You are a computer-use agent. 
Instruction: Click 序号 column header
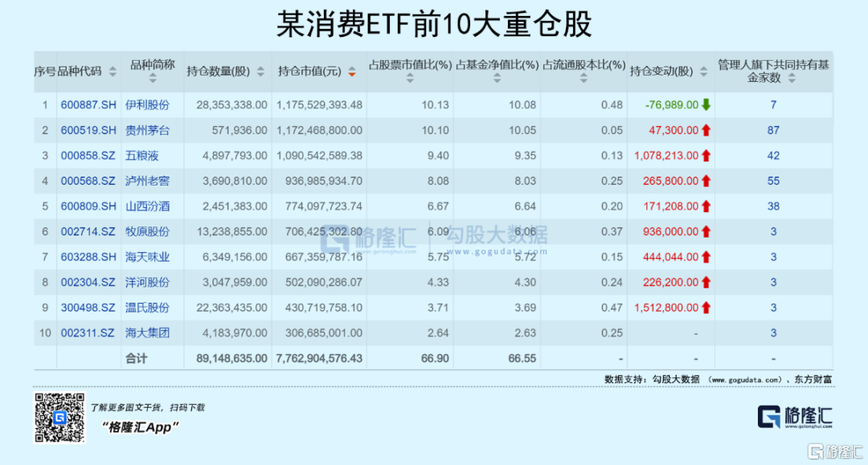click(45, 72)
